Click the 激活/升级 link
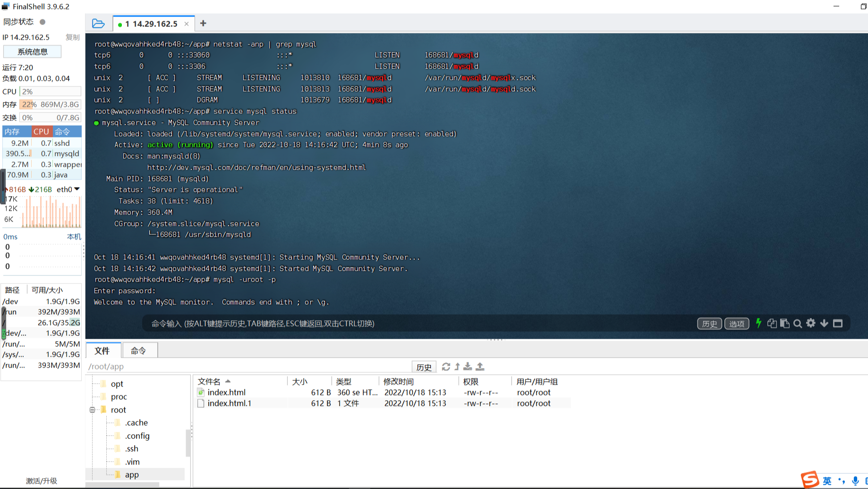868x489 pixels. point(42,481)
